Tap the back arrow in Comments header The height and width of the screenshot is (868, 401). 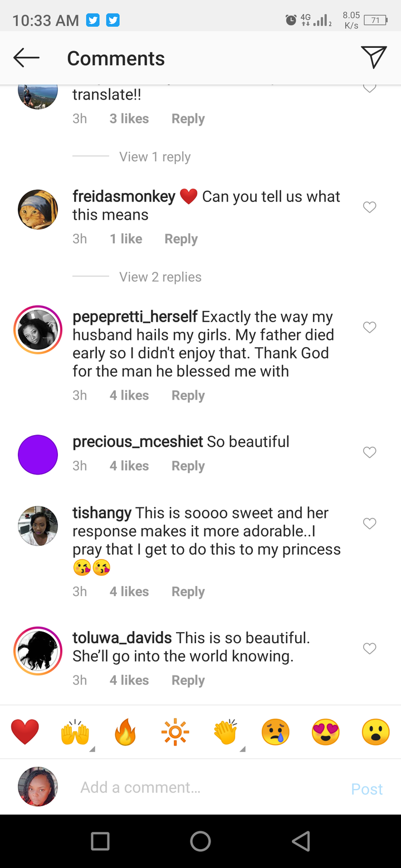click(27, 57)
